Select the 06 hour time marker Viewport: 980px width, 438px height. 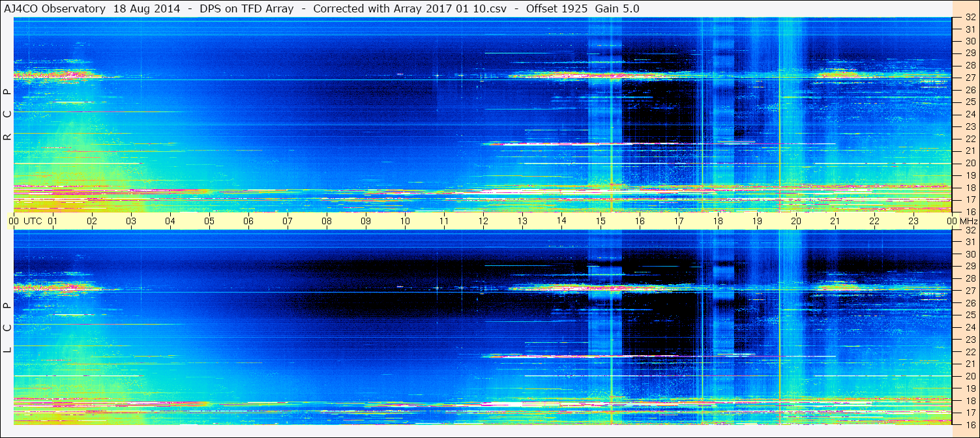coord(248,222)
